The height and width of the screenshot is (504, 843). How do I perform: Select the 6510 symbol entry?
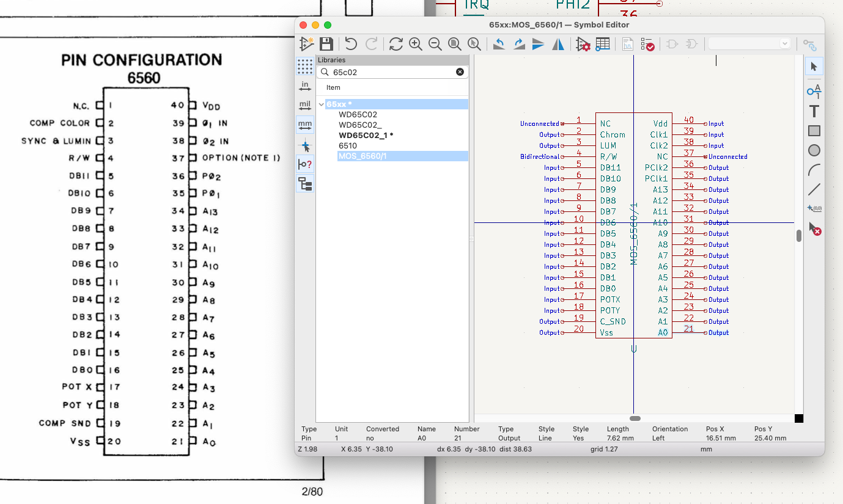[348, 146]
